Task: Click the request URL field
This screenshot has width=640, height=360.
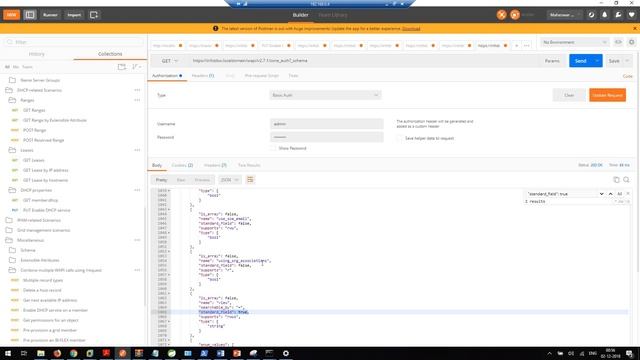Action: pos(363,61)
